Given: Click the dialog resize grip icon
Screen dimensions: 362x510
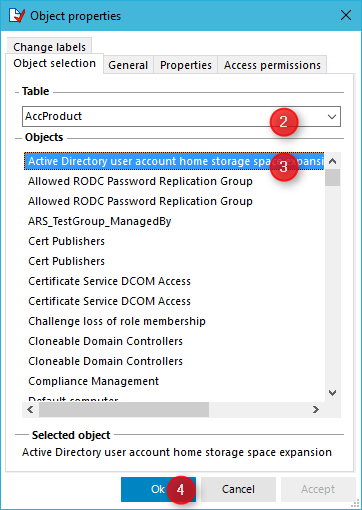Looking at the screenshot, I should (x=356, y=504).
